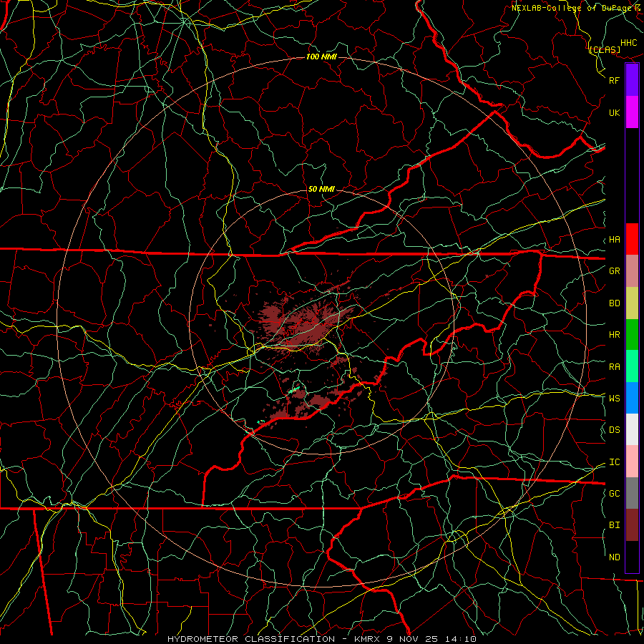Click the RF purple legend swatch
This screenshot has height=644, width=644.
(x=632, y=80)
